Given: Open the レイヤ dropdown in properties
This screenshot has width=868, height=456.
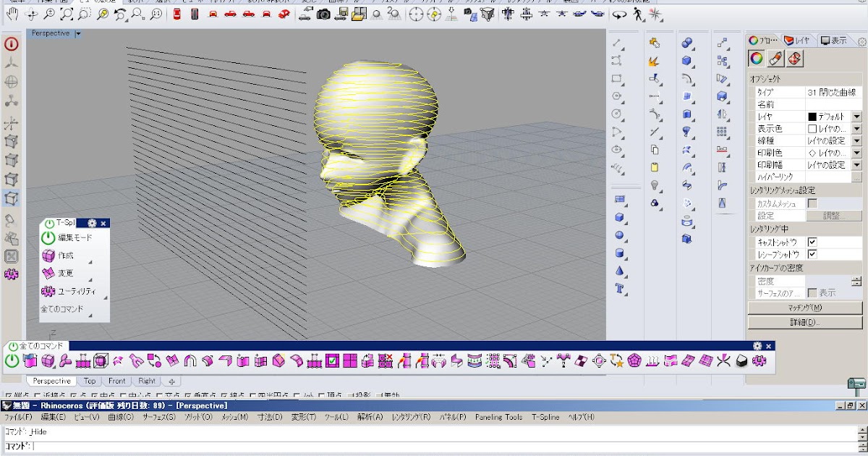Looking at the screenshot, I should click(856, 117).
